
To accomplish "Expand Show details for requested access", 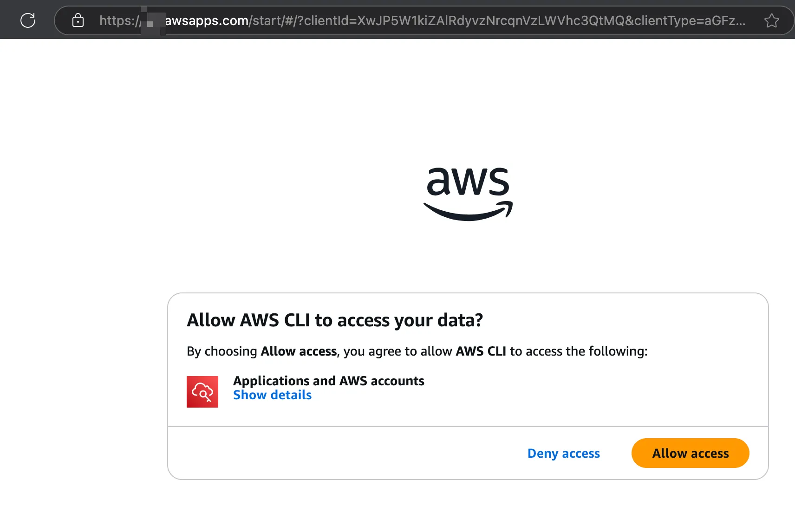I will (272, 395).
